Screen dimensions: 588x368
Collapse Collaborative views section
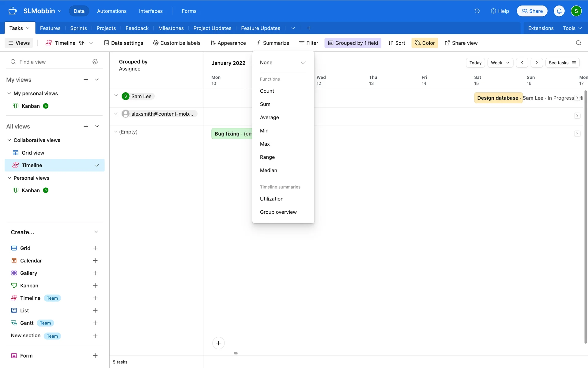click(9, 140)
